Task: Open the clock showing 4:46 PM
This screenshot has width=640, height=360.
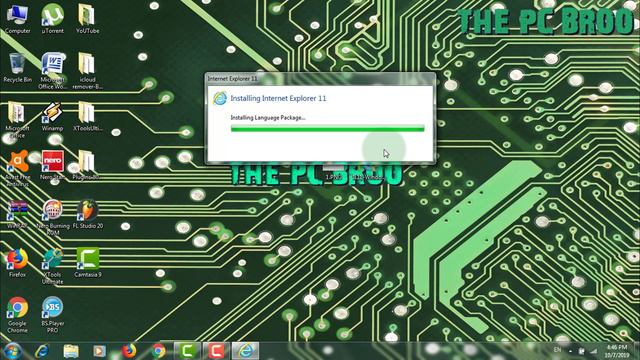Action: pyautogui.click(x=617, y=351)
